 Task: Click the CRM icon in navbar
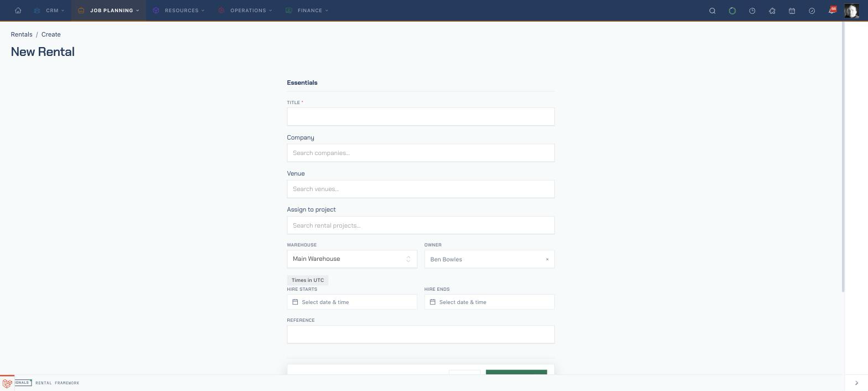pyautogui.click(x=37, y=11)
